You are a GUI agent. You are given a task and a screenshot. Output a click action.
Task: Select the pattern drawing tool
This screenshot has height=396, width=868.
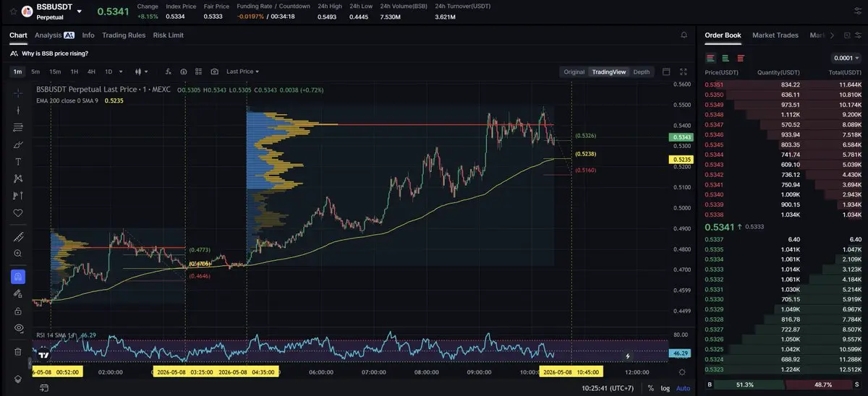(x=18, y=178)
